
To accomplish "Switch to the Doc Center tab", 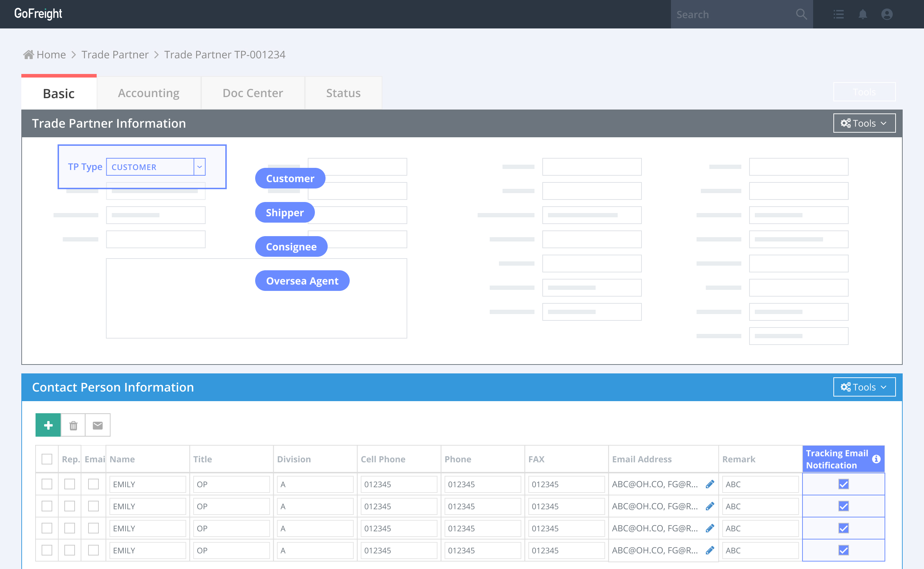I will pos(253,93).
